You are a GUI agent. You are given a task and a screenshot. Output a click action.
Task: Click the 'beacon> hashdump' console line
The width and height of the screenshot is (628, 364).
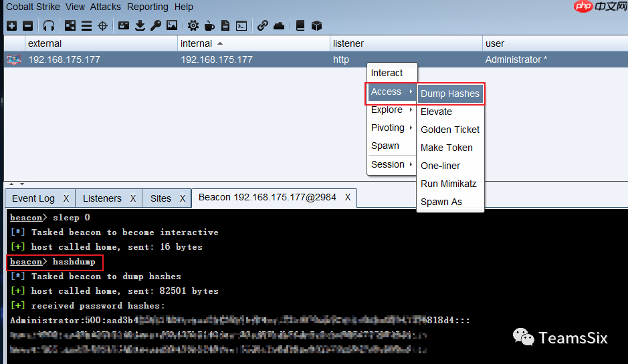point(53,262)
